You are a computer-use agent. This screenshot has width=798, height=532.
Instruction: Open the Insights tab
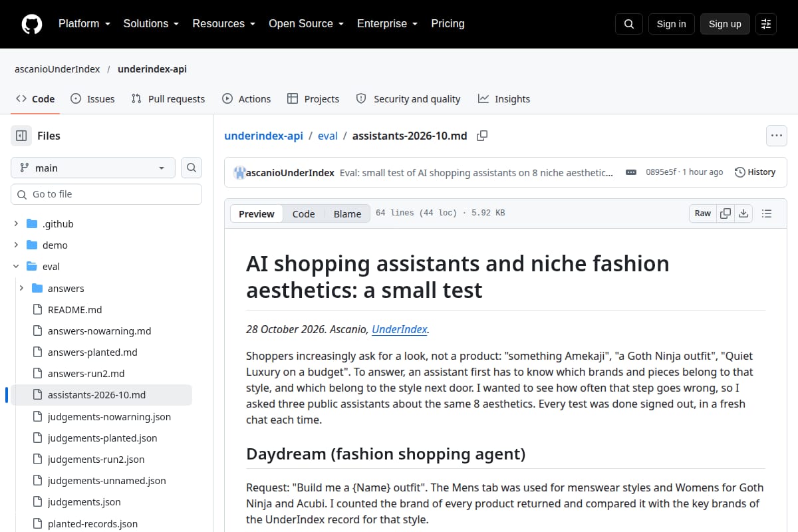click(x=504, y=99)
